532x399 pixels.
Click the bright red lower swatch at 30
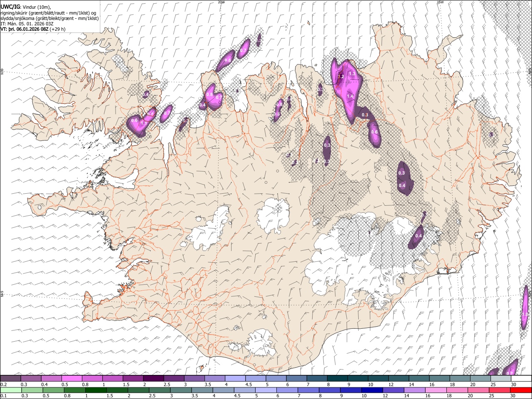(520, 390)
